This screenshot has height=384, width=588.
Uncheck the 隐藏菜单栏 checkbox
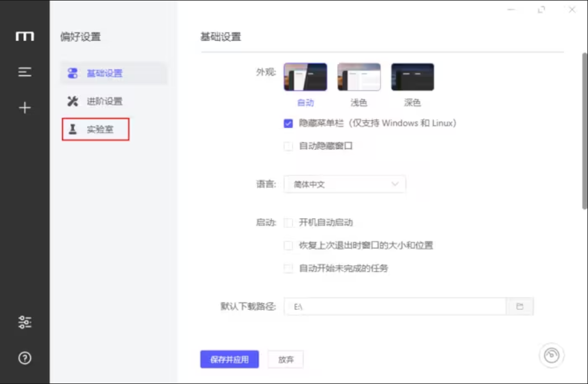tap(288, 123)
